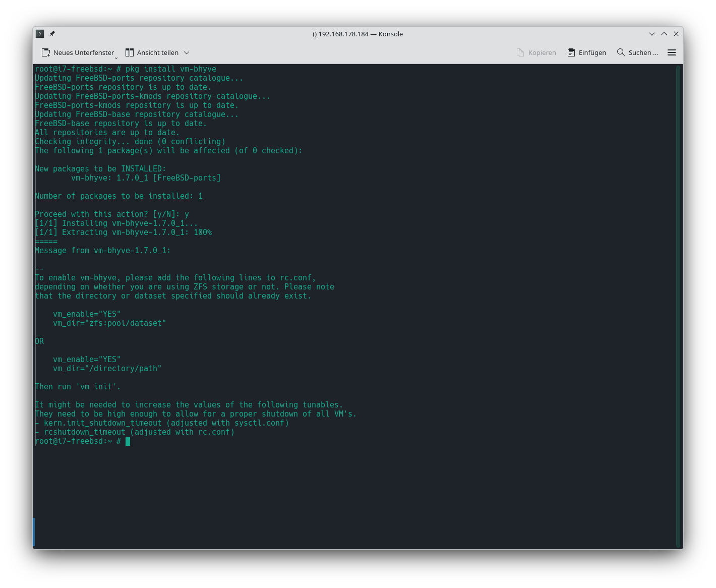Select the Einfügen text label
716x588 pixels.
click(592, 52)
